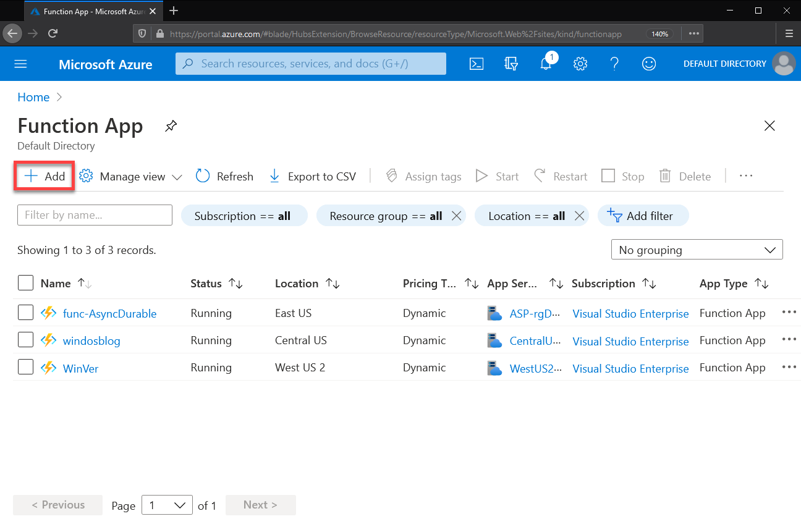Sort by the App Service Plan column
This screenshot has height=532, width=801.
click(525, 283)
